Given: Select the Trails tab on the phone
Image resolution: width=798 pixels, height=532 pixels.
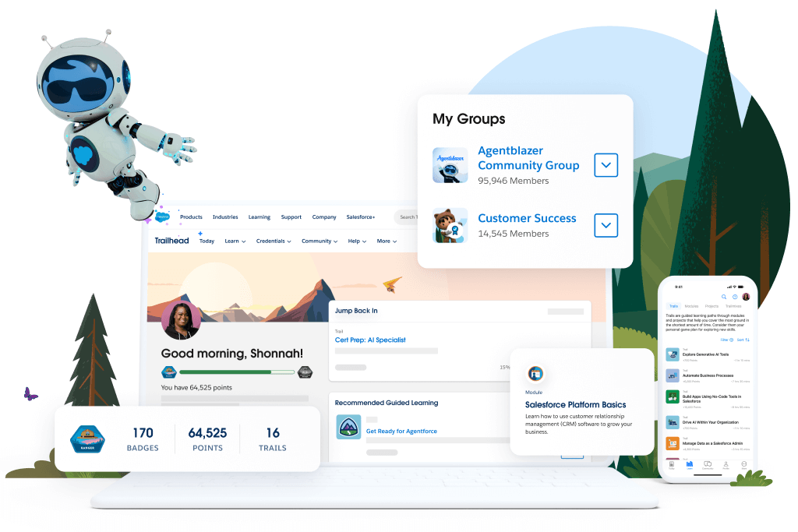Looking at the screenshot, I should coord(674,306).
